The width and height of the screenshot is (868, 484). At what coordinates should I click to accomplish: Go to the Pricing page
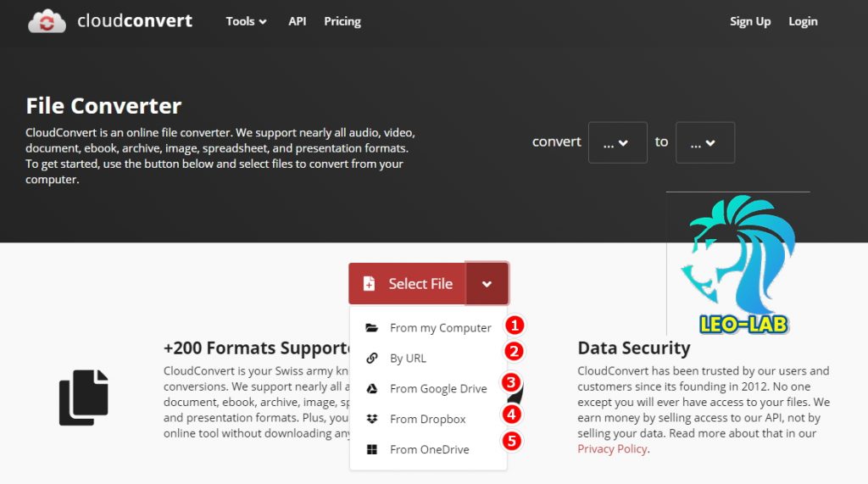tap(342, 21)
